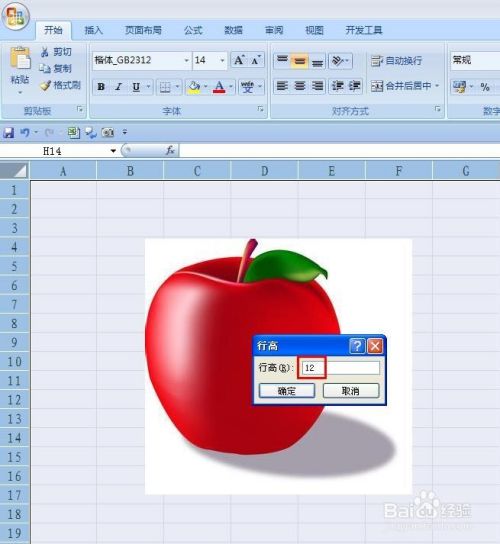Open Merge and Center dropdown arrow
500x544 pixels.
point(437,86)
